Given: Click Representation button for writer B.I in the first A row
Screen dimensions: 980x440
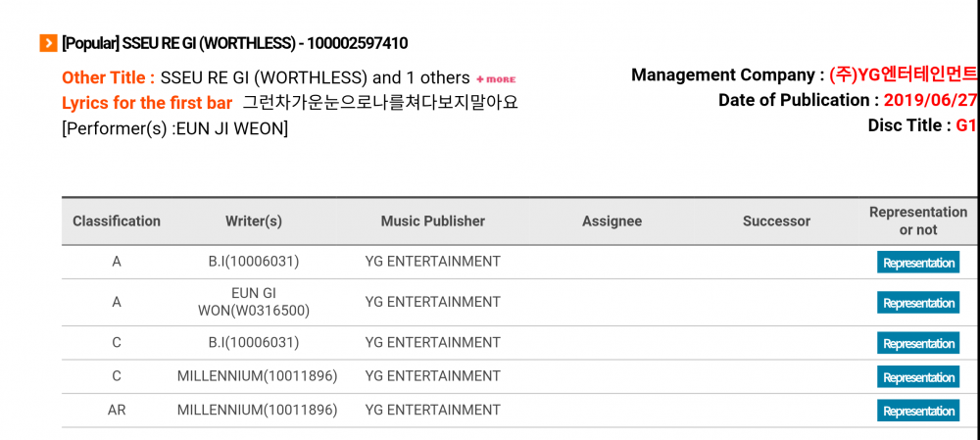Looking at the screenshot, I should pyautogui.click(x=918, y=263).
